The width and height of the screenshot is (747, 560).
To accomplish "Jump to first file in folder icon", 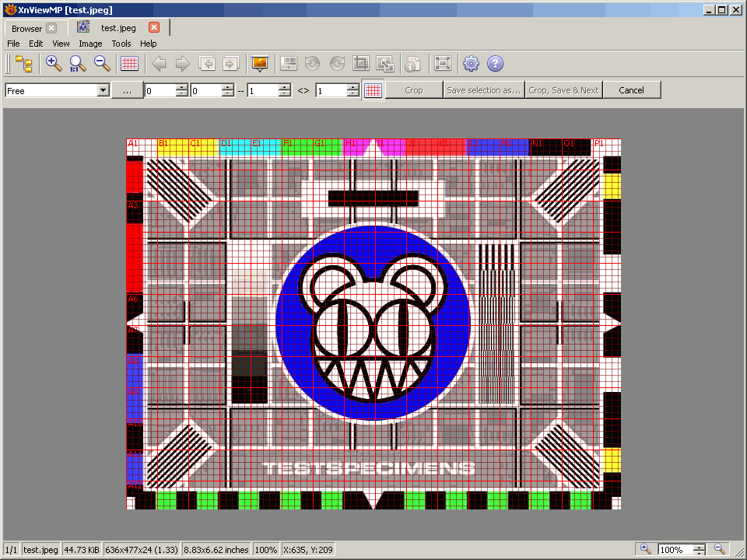I will [207, 63].
